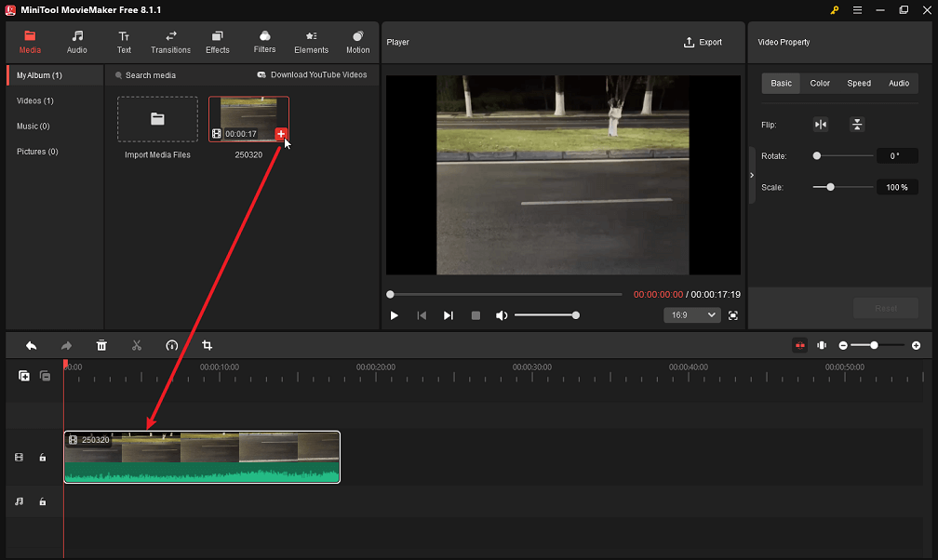Click the zoom to fit timeline icon
The width and height of the screenshot is (938, 560).
(822, 345)
